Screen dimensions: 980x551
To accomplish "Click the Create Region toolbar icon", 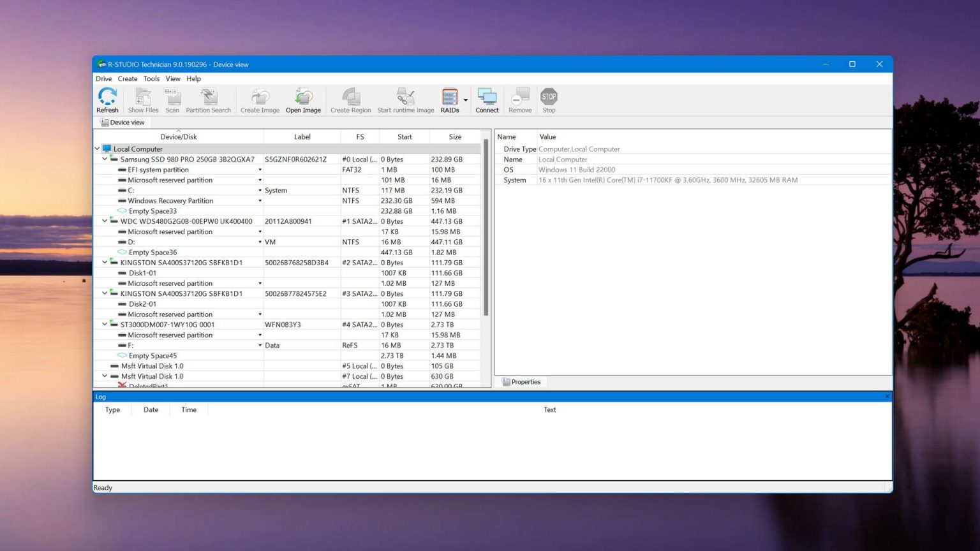I will [350, 99].
